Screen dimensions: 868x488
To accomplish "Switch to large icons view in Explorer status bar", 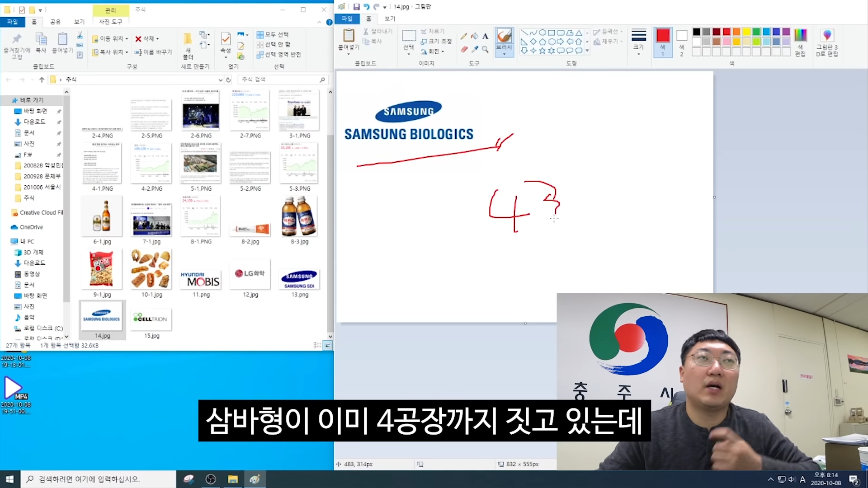I will point(328,346).
